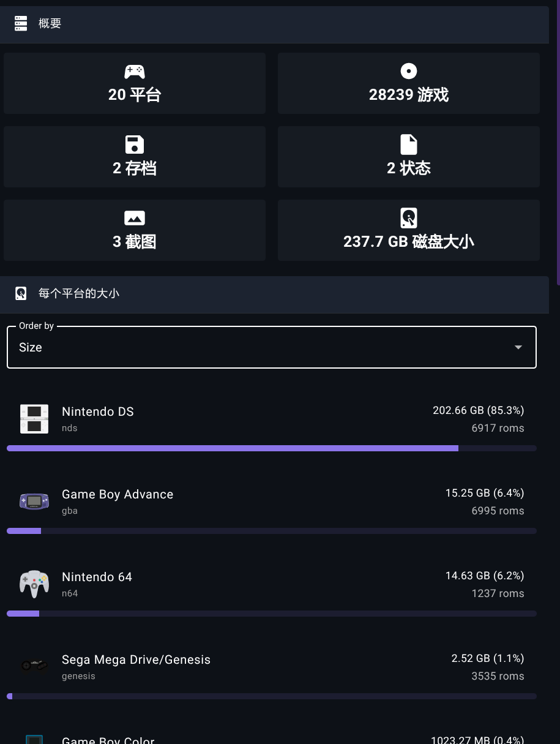Click the disc icon above 28239 游戏

(x=409, y=72)
